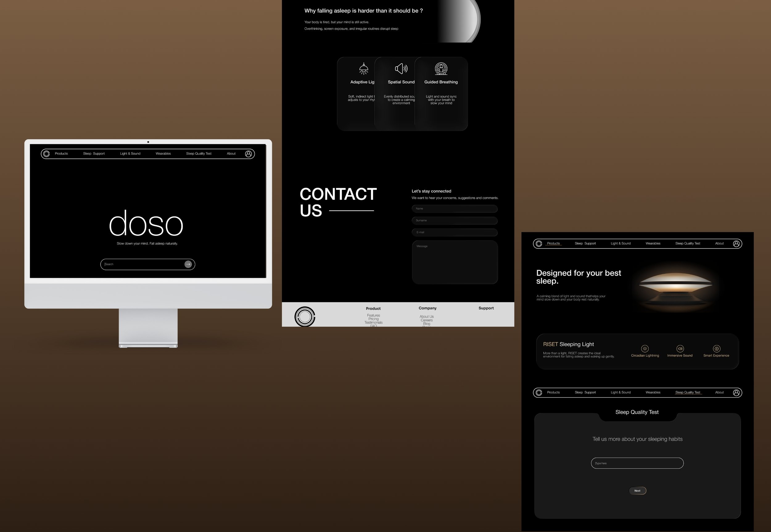Screen dimensions: 771x532
Task: Click the RISET sleeping lamp product image
Action: (676, 288)
